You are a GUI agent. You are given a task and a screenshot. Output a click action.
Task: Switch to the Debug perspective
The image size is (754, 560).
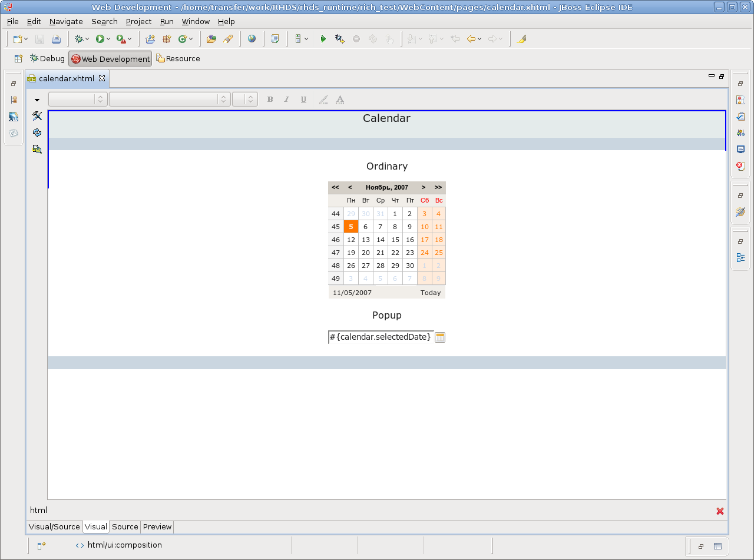pyautogui.click(x=47, y=58)
